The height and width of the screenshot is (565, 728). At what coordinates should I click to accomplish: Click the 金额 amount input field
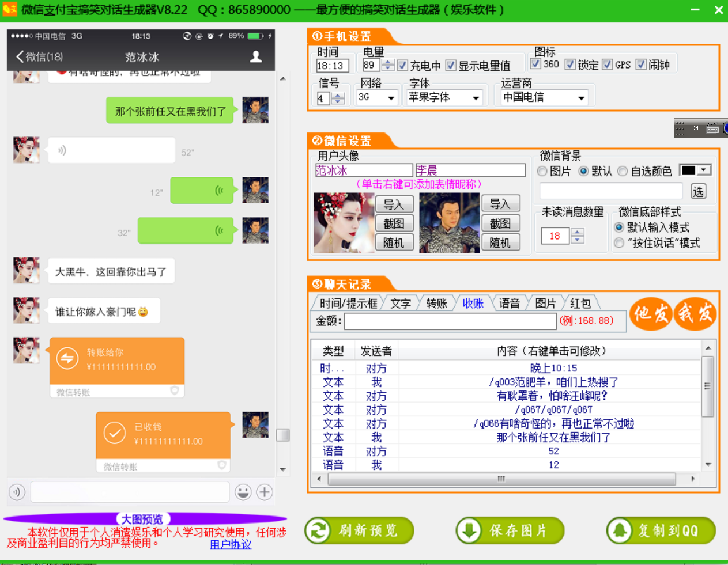(x=450, y=321)
